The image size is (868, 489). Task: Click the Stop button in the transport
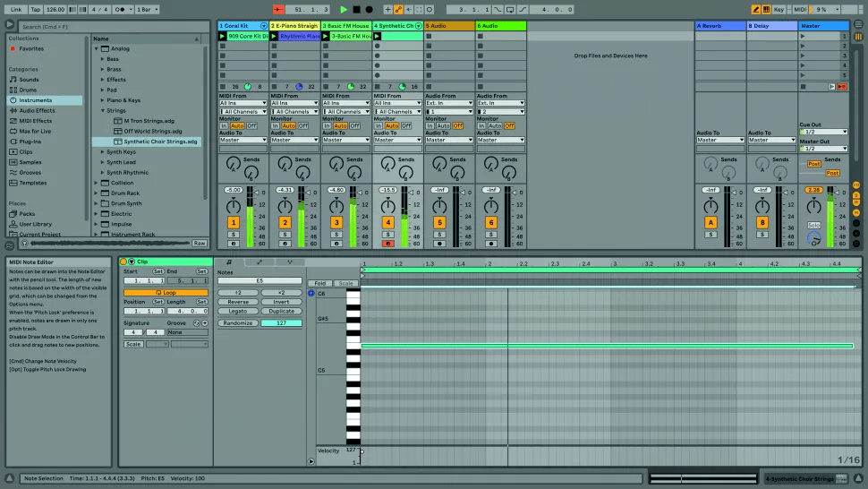355,9
